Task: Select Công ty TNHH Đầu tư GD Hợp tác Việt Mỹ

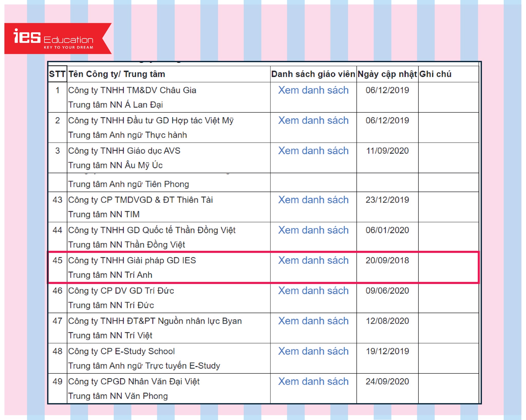Action: click(x=151, y=121)
